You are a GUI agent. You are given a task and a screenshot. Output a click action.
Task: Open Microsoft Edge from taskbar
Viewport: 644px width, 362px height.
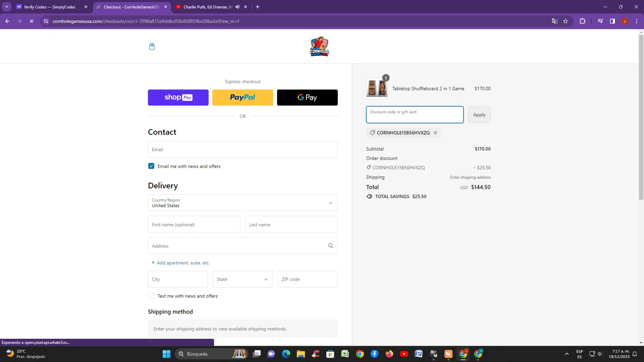pyautogui.click(x=286, y=354)
